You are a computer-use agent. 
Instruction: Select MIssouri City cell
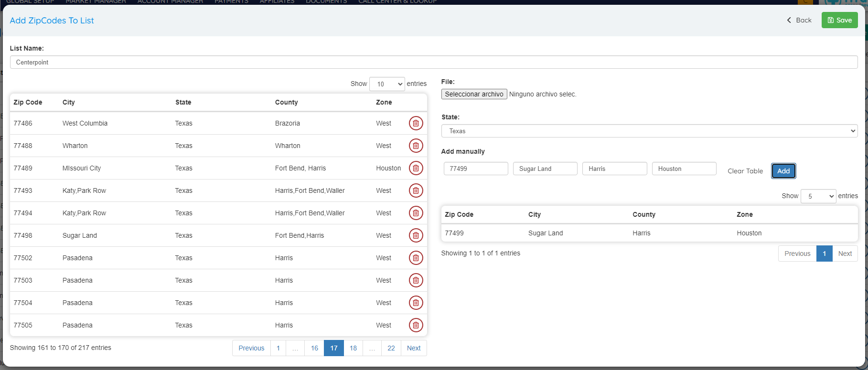point(82,168)
